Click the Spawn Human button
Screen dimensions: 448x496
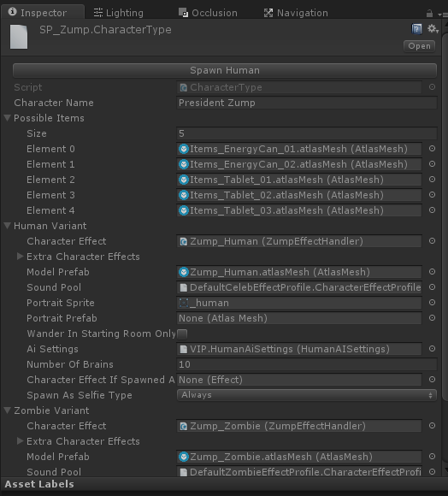point(225,70)
